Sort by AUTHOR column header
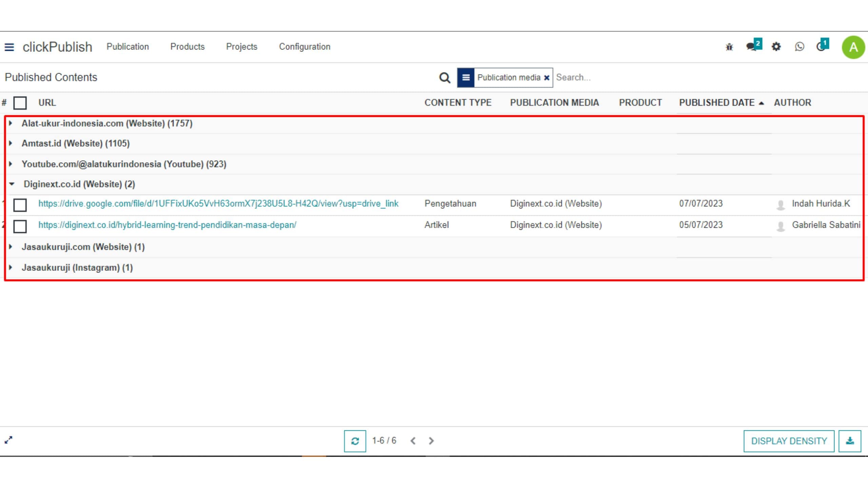Screen dimensions: 868x488 click(792, 103)
